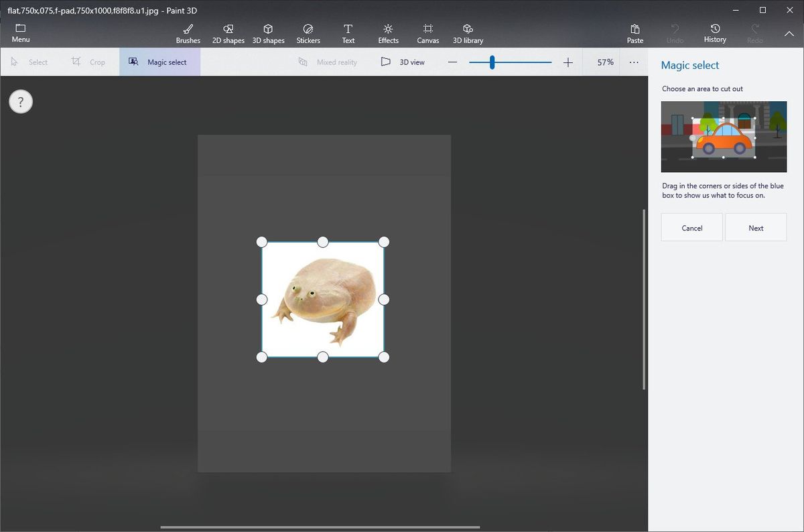Open the 2D shapes tools
This screenshot has width=804, height=532.
[228, 32]
